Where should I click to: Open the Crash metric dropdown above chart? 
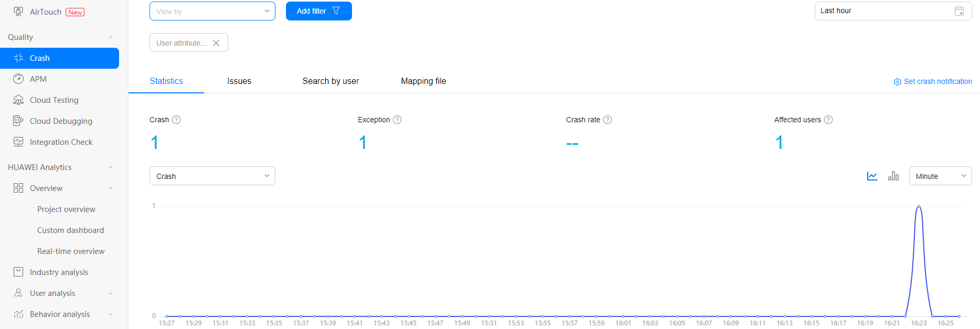pyautogui.click(x=212, y=176)
